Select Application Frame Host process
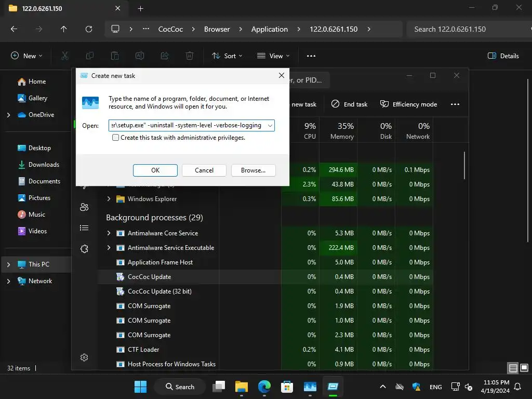Screen dimensions: 532x399 tap(264, 262)
